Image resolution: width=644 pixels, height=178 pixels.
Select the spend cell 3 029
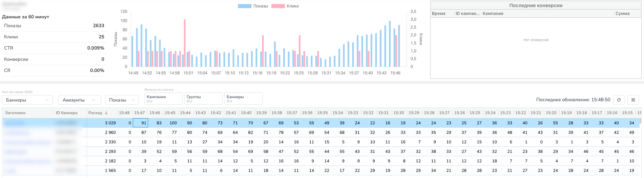[x=110, y=123]
